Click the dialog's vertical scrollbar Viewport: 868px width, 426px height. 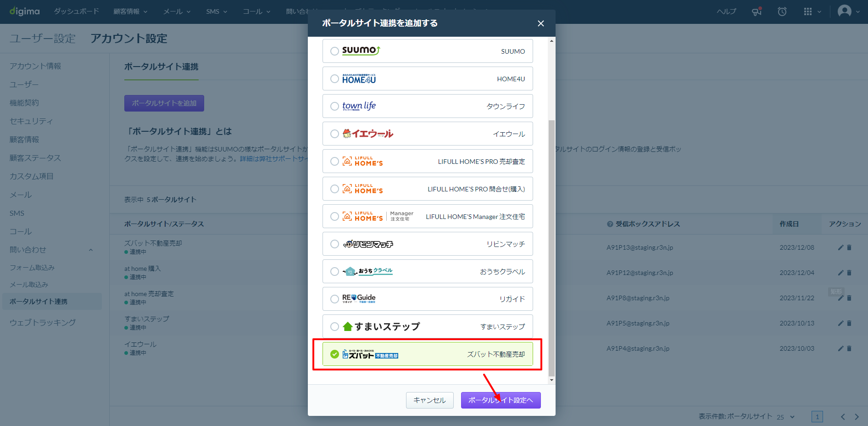[551, 248]
